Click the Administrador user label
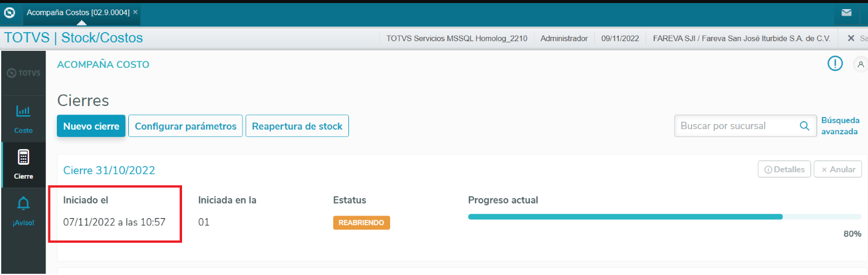Viewport: 868px width, 275px height. (564, 38)
